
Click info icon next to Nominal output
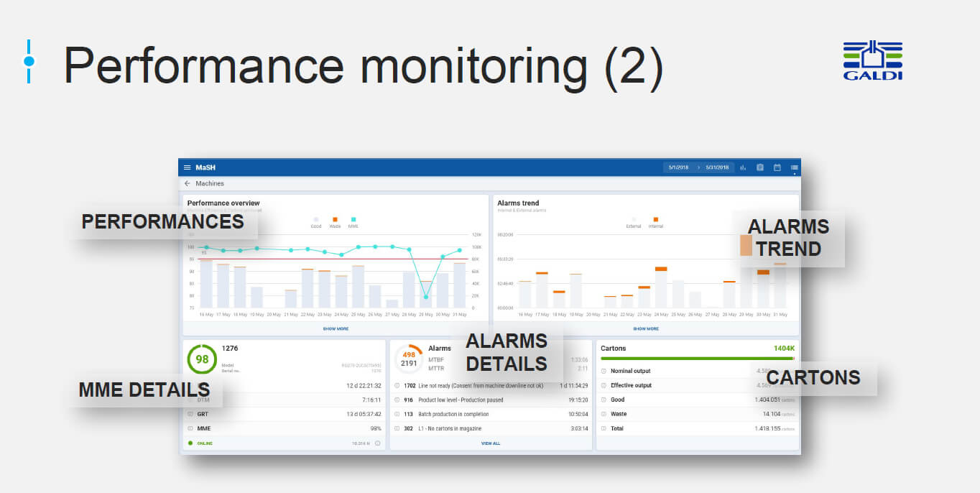coord(604,372)
